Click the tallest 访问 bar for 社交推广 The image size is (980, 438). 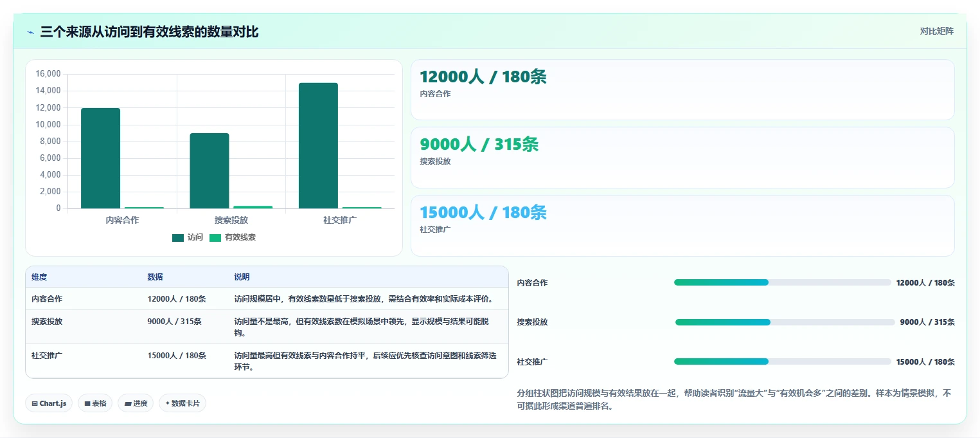click(x=318, y=145)
